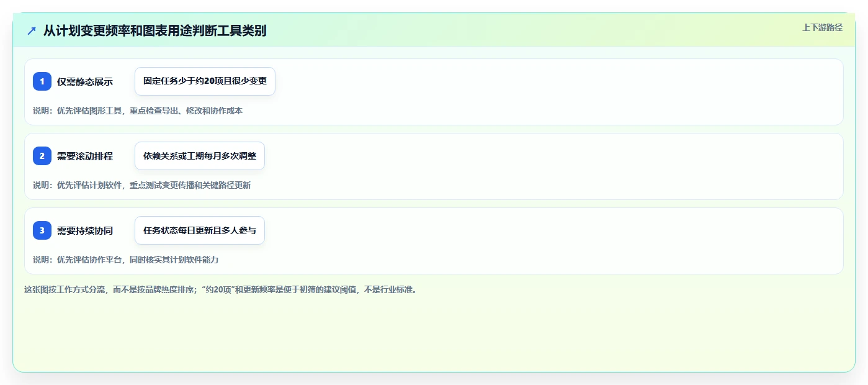Image resolution: width=868 pixels, height=385 pixels.
Task: Click the footnote starting 这张图按工作方式分流
Action: click(x=222, y=289)
